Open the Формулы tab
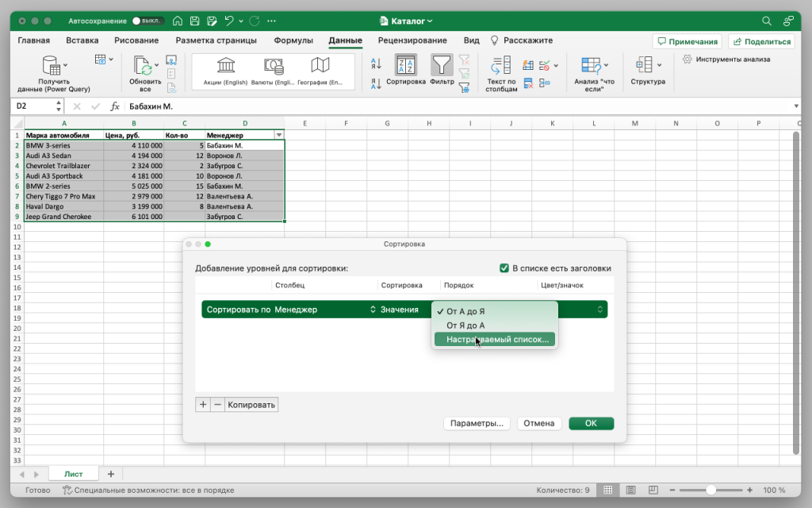The width and height of the screenshot is (812, 508). coord(293,40)
